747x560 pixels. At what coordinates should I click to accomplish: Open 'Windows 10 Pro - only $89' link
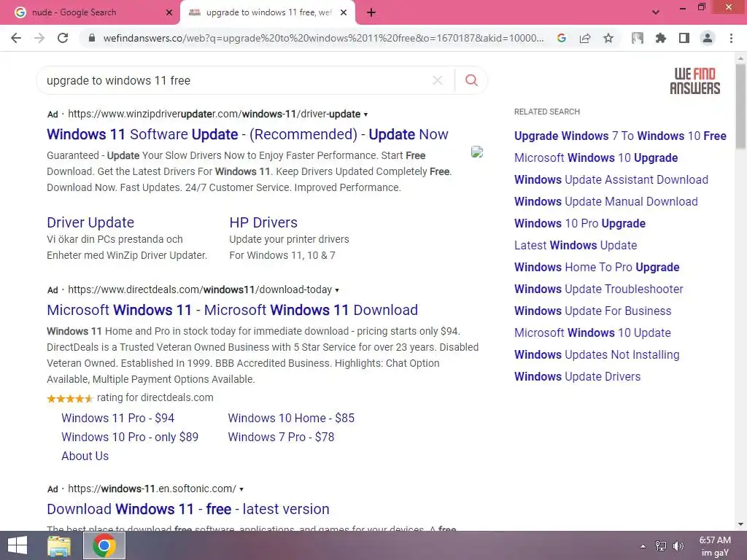[130, 437]
